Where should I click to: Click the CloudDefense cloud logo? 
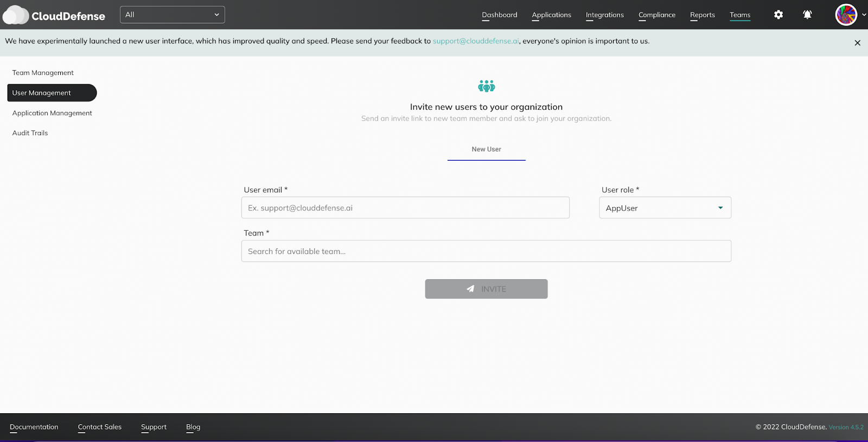pyautogui.click(x=16, y=15)
